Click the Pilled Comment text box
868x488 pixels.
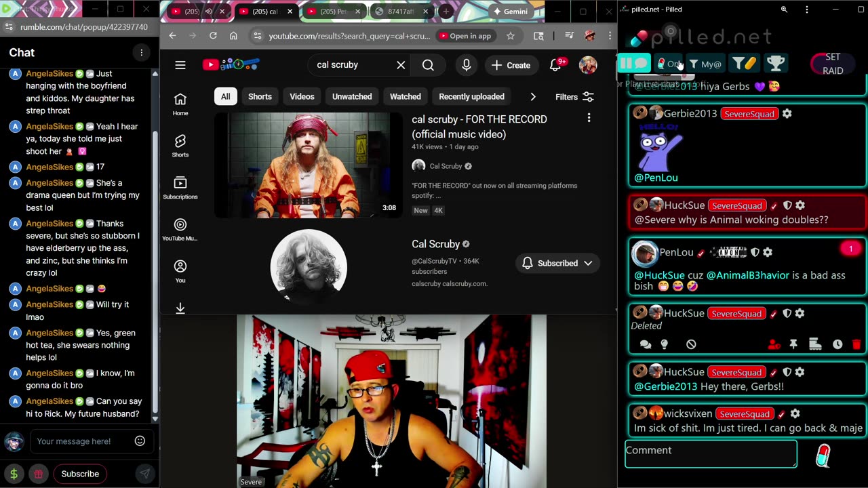(x=711, y=453)
